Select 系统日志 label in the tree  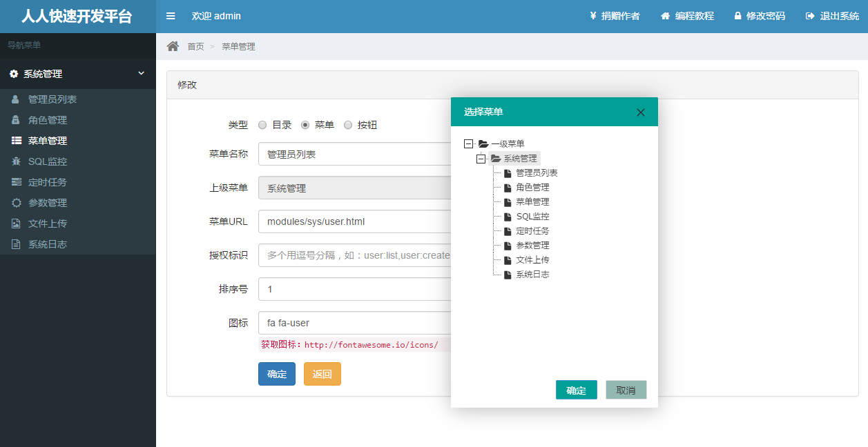click(532, 275)
